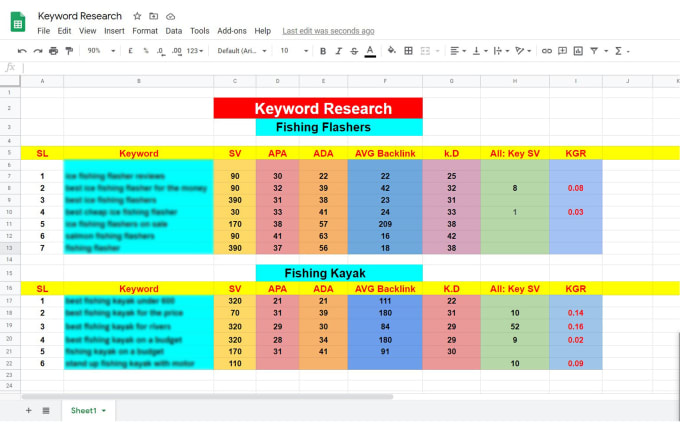Format as percent icon
This screenshot has width=680, height=425.
(x=146, y=51)
